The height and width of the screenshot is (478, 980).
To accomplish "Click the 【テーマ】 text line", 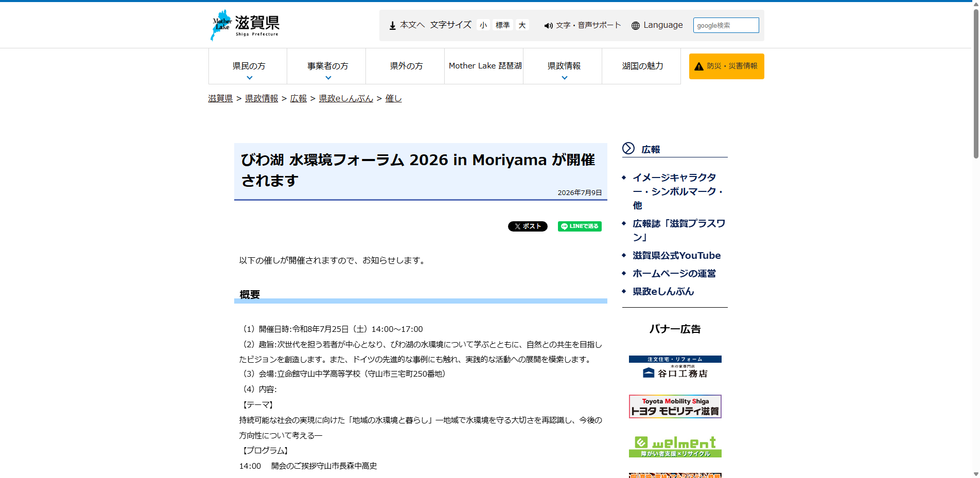I will 258,405.
